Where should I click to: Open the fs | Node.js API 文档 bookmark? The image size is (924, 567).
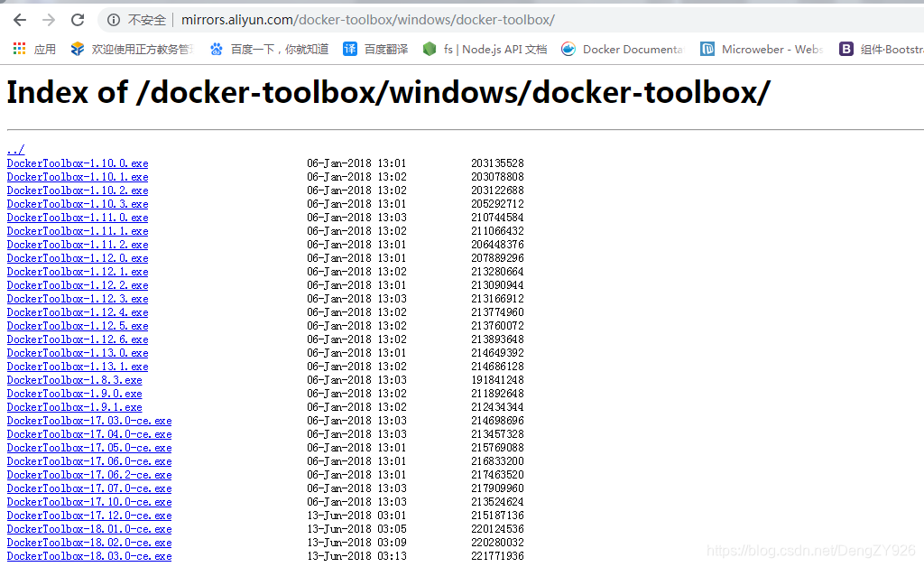coord(485,49)
